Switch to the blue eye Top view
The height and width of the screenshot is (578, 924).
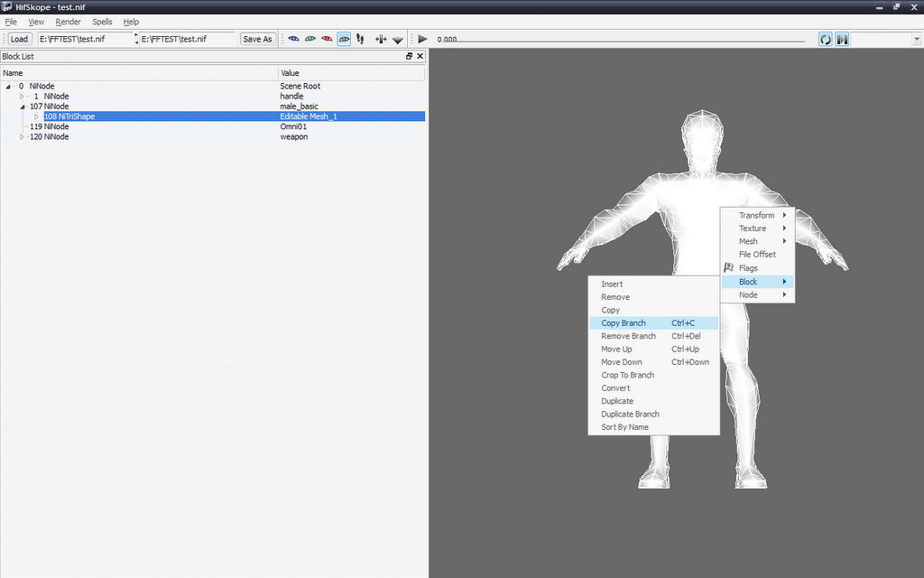coord(293,39)
